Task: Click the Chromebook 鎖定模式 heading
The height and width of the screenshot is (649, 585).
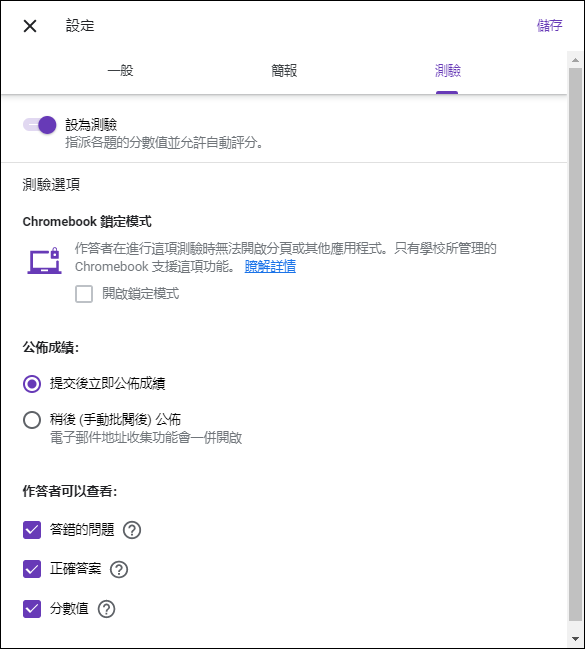Action: 87,221
